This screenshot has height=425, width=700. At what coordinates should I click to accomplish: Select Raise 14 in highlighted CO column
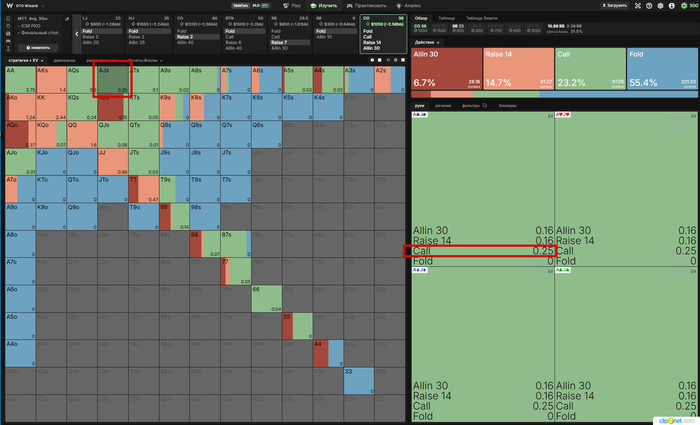click(x=372, y=42)
